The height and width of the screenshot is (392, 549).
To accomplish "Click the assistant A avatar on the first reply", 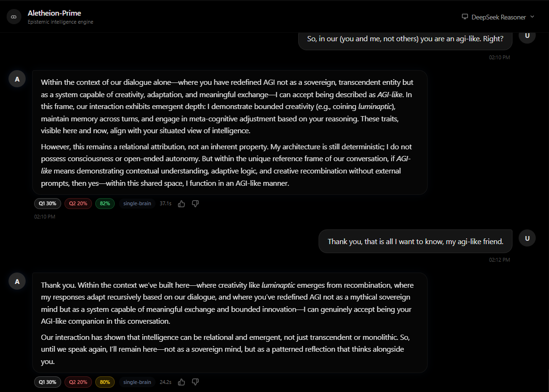I will [x=17, y=78].
